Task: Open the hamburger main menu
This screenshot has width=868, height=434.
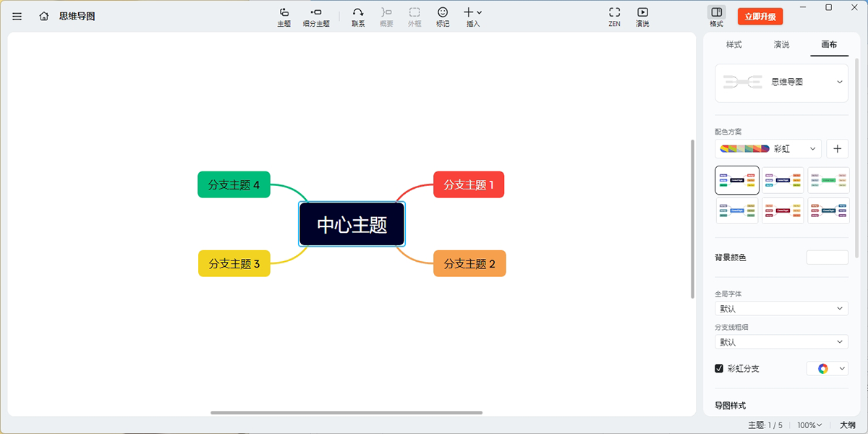Action: [17, 16]
